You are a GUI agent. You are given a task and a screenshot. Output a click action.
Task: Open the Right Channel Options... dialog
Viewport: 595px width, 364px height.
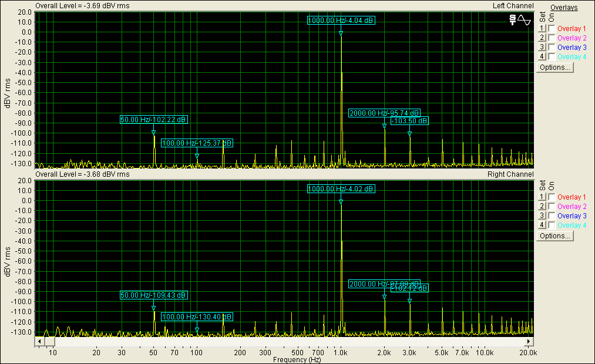(555, 236)
